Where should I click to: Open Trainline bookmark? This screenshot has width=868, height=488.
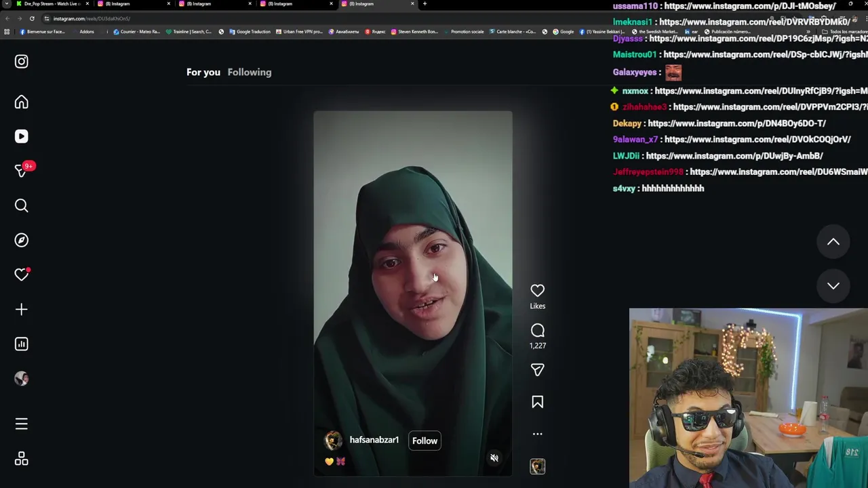pyautogui.click(x=189, y=32)
